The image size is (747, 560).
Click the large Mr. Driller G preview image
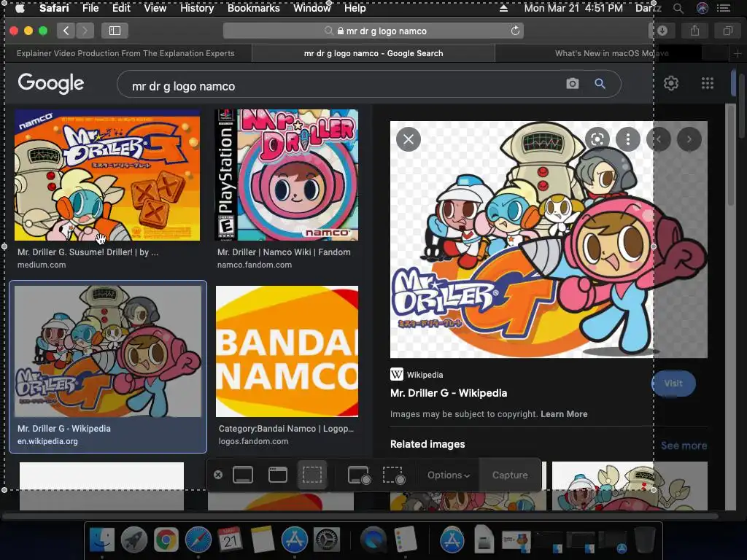[549, 239]
